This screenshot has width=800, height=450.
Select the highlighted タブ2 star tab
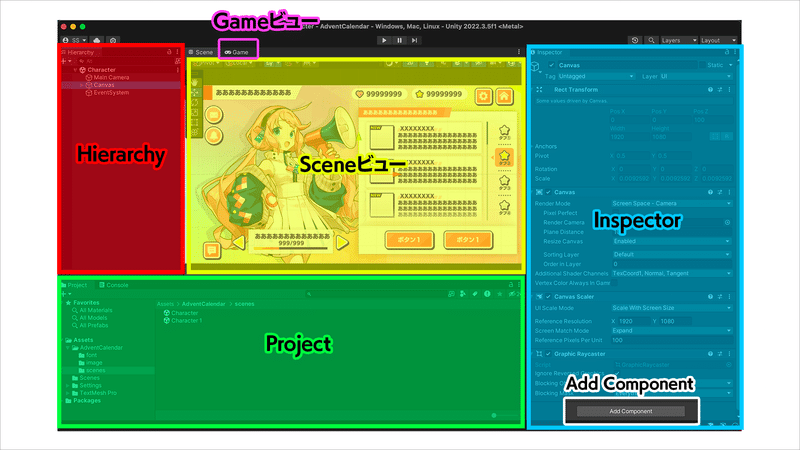504,157
